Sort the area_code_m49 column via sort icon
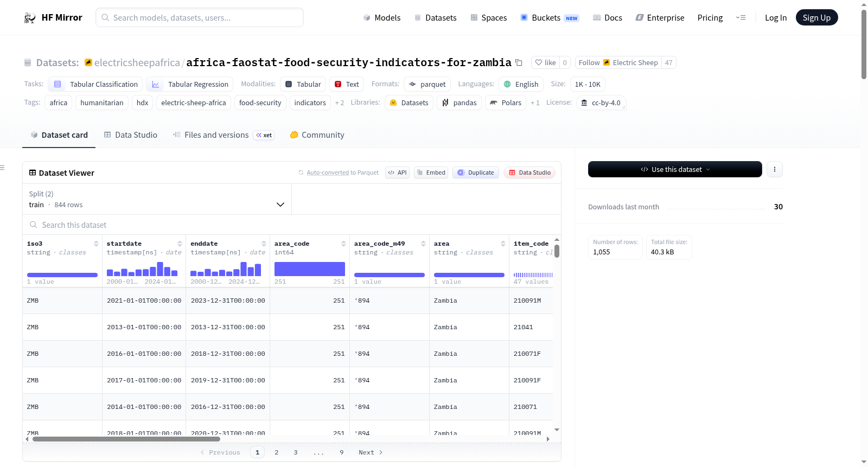868x467 pixels. 423,244
